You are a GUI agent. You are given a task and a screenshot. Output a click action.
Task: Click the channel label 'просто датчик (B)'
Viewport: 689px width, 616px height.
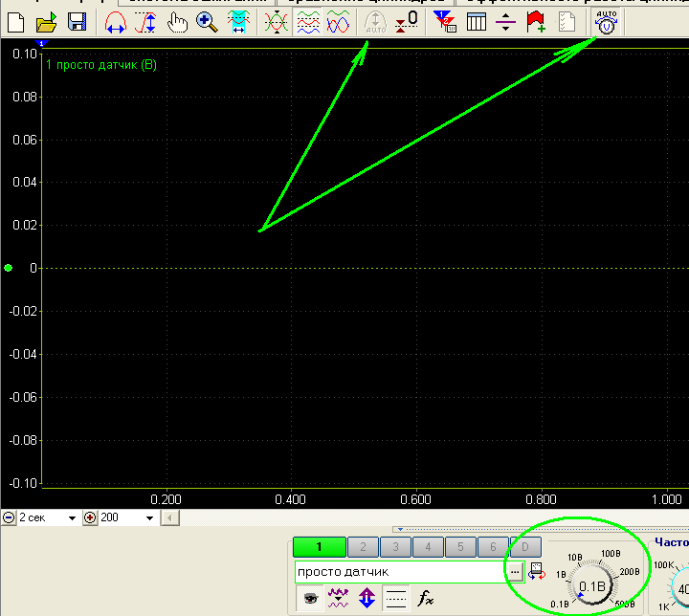101,65
